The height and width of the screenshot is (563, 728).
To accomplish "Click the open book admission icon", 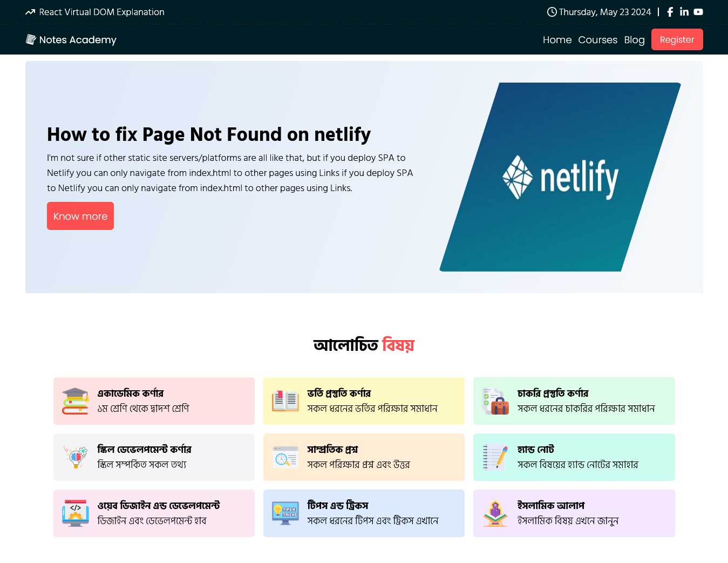I will pyautogui.click(x=285, y=401).
